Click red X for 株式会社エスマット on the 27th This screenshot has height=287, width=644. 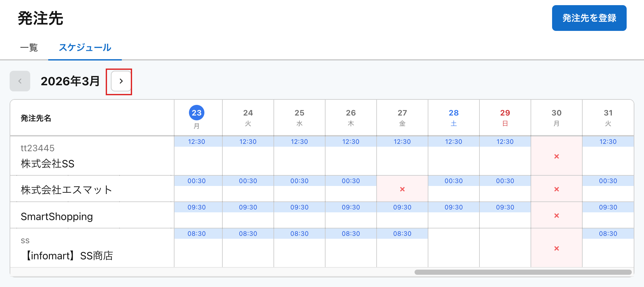click(x=402, y=189)
